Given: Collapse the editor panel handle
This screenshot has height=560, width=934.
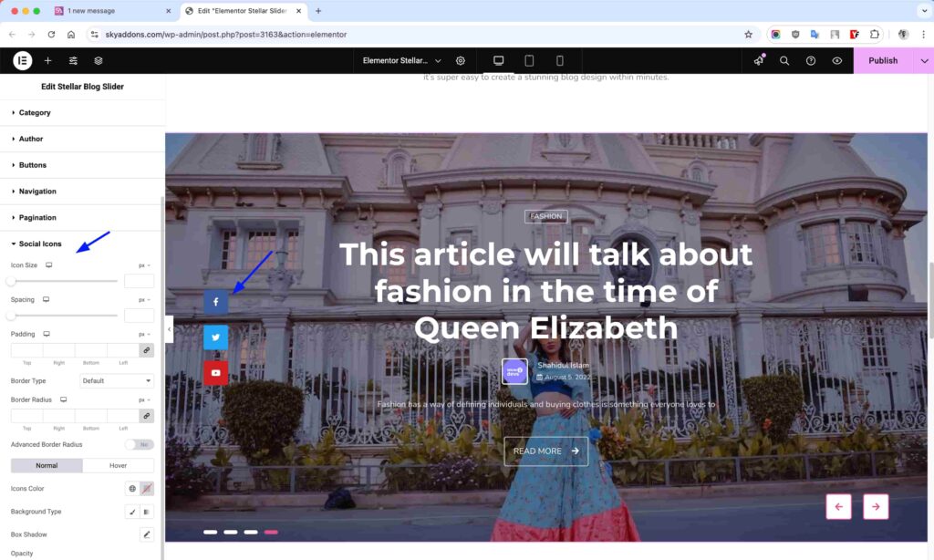Looking at the screenshot, I should click(169, 329).
